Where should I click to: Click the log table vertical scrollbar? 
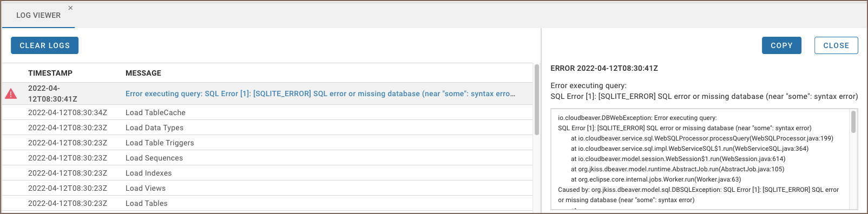pyautogui.click(x=537, y=100)
